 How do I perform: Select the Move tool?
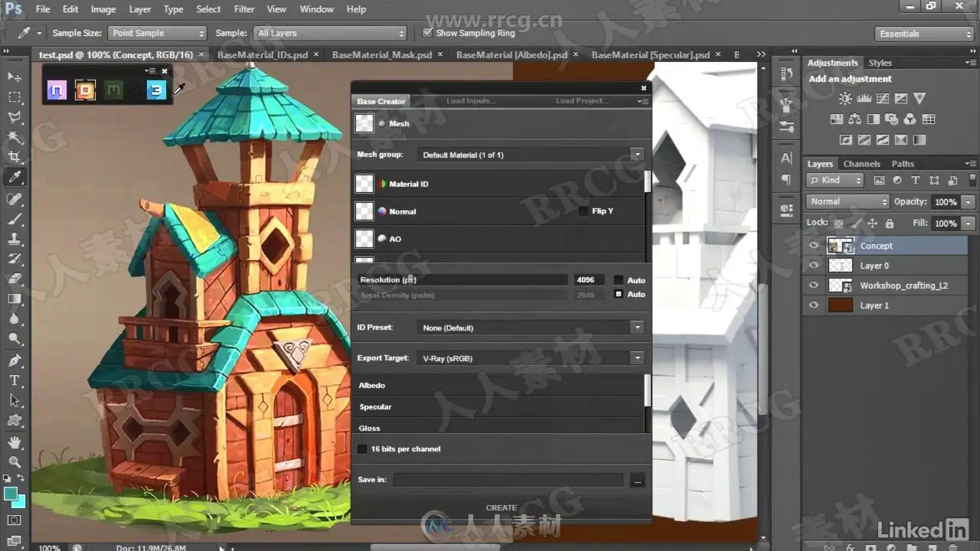click(x=14, y=77)
